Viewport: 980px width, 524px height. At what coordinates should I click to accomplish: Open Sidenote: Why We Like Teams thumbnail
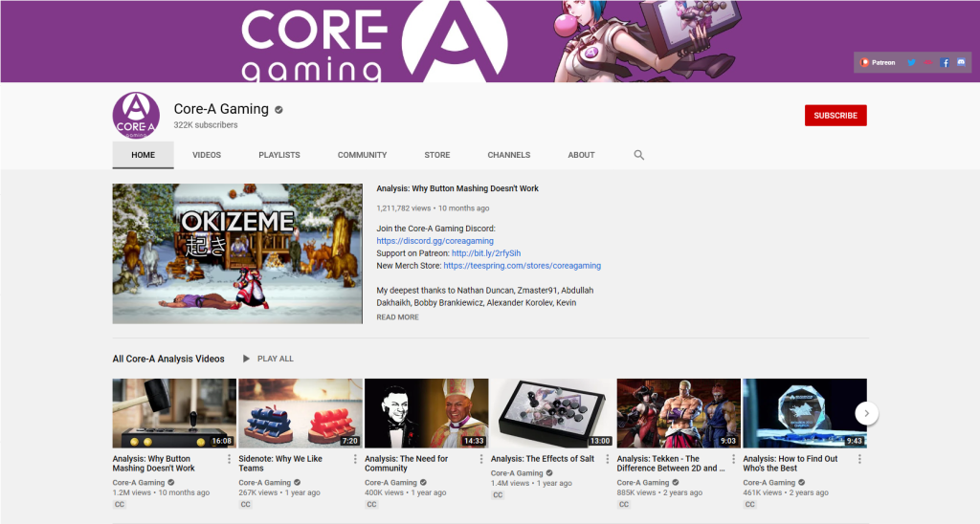click(x=301, y=413)
